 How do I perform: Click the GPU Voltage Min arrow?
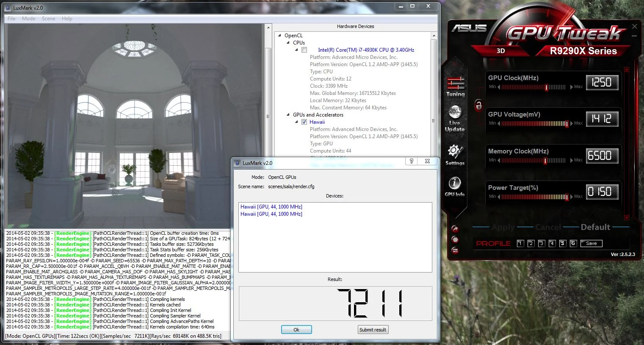click(x=499, y=123)
